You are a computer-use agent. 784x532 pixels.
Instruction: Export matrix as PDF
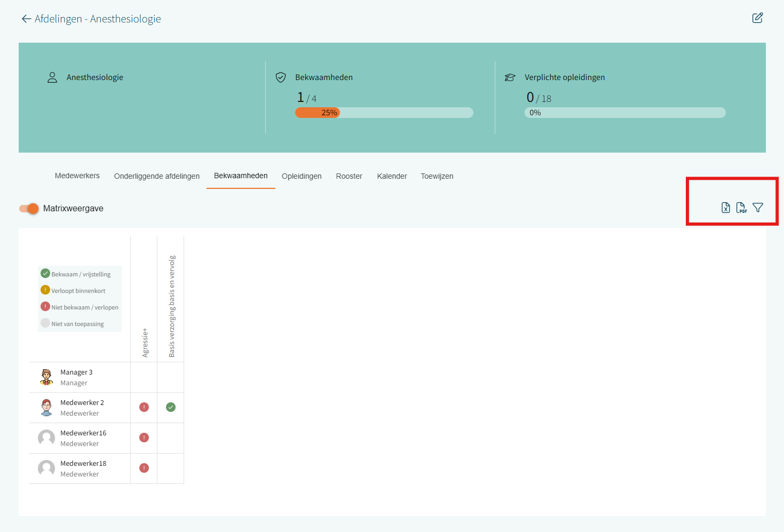(741, 208)
